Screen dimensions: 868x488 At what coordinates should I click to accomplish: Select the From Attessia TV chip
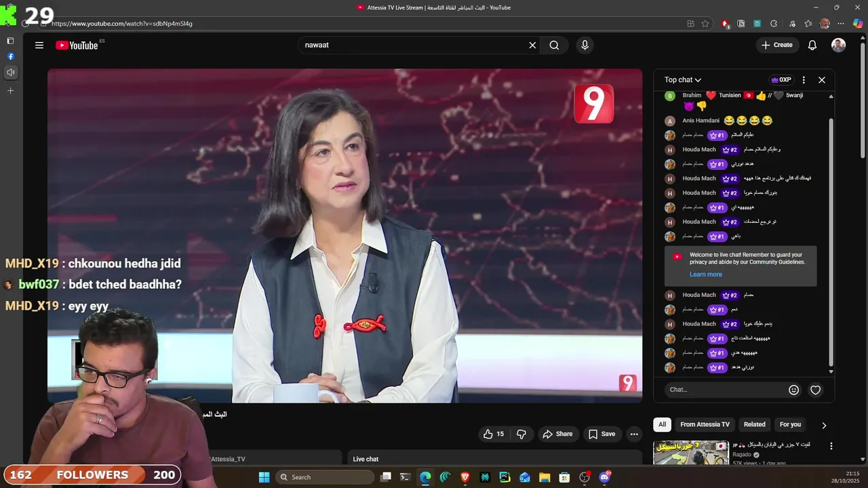[x=705, y=424]
